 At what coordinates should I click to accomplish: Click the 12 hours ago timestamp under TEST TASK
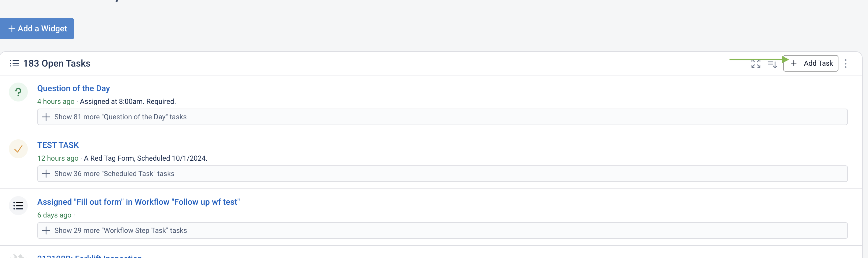click(x=58, y=158)
